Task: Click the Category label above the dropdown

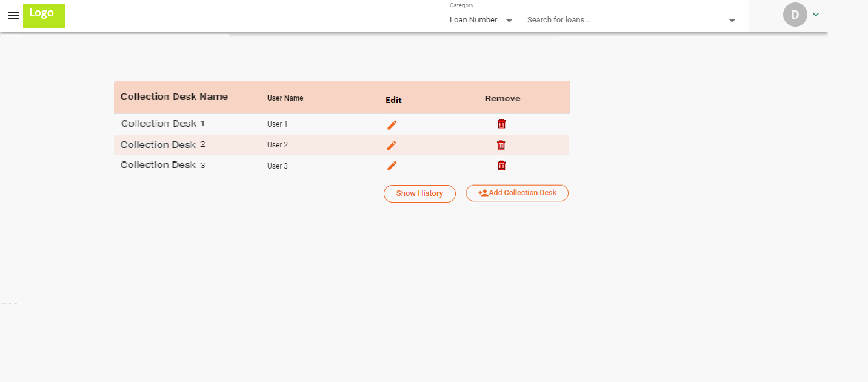Action: (x=461, y=5)
